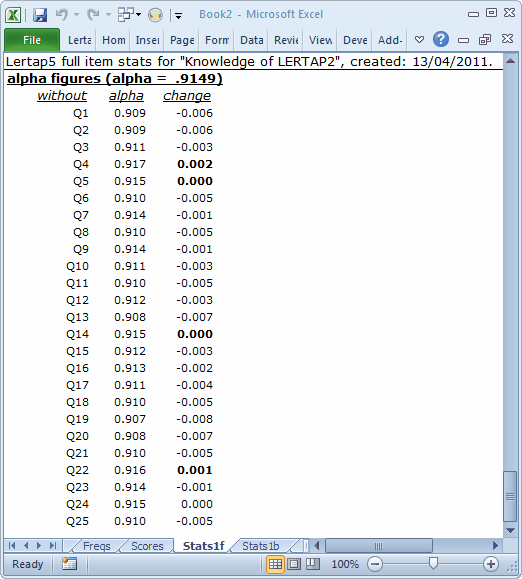Click the quick access toolbar window arrangement icon
The width and height of the screenshot is (522, 579).
click(x=126, y=15)
